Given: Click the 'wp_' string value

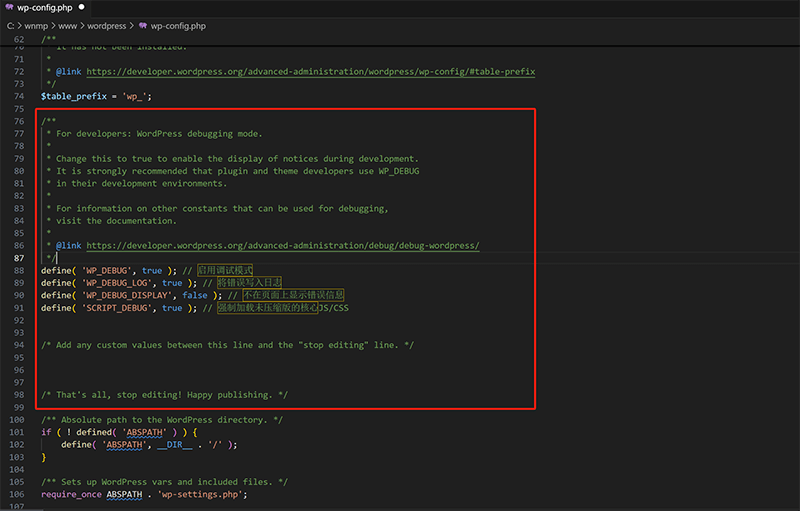Looking at the screenshot, I should 134,96.
